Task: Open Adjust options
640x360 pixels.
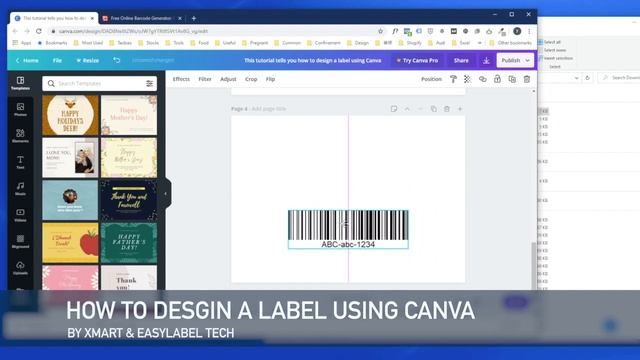Action: 228,79
